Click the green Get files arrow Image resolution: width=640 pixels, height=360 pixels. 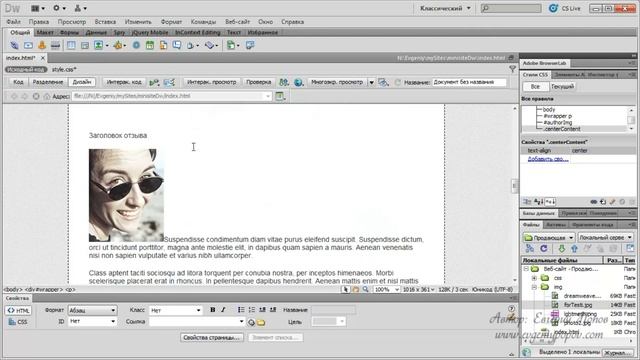point(561,248)
